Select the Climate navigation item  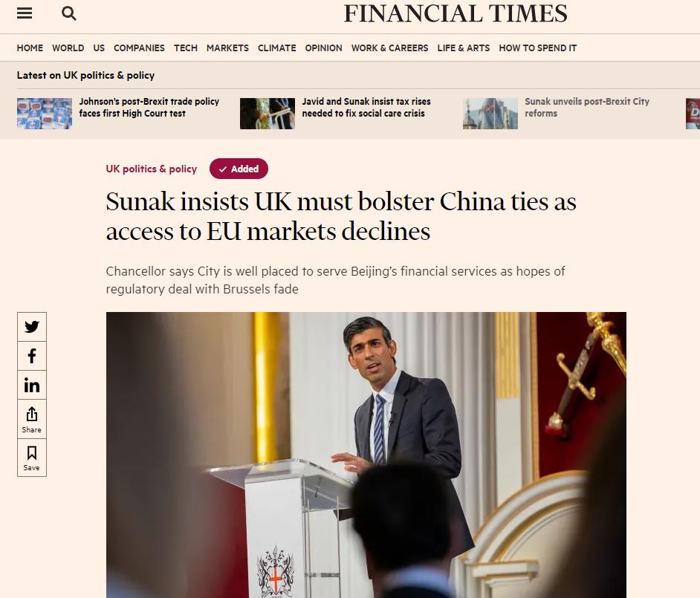pyautogui.click(x=276, y=48)
